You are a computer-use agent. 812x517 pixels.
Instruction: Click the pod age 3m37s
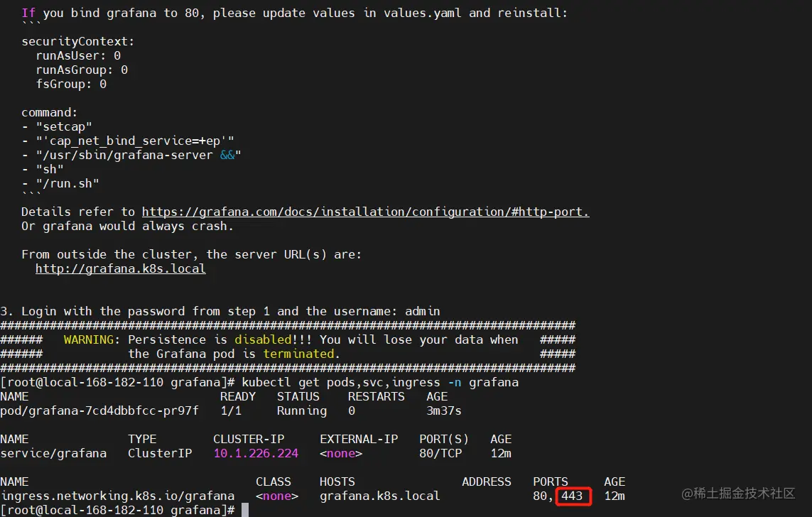[444, 410]
